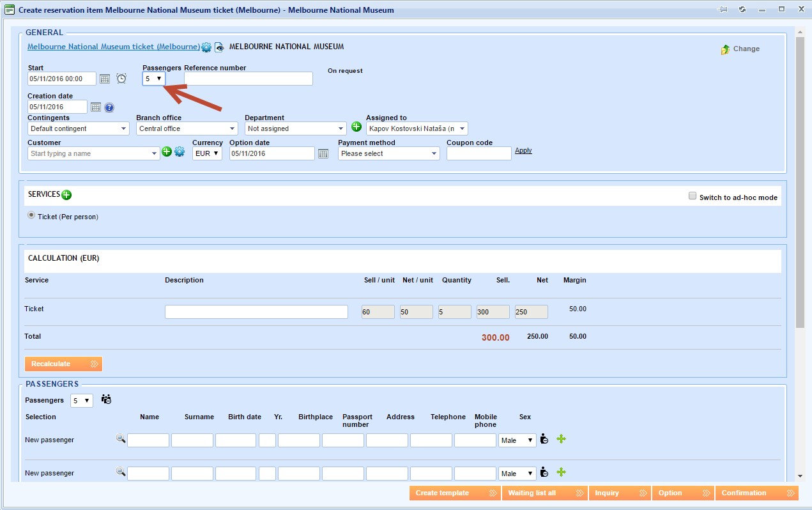Open product settings gear beside the ticket link
Image resolution: width=812 pixels, height=510 pixels.
pos(206,47)
